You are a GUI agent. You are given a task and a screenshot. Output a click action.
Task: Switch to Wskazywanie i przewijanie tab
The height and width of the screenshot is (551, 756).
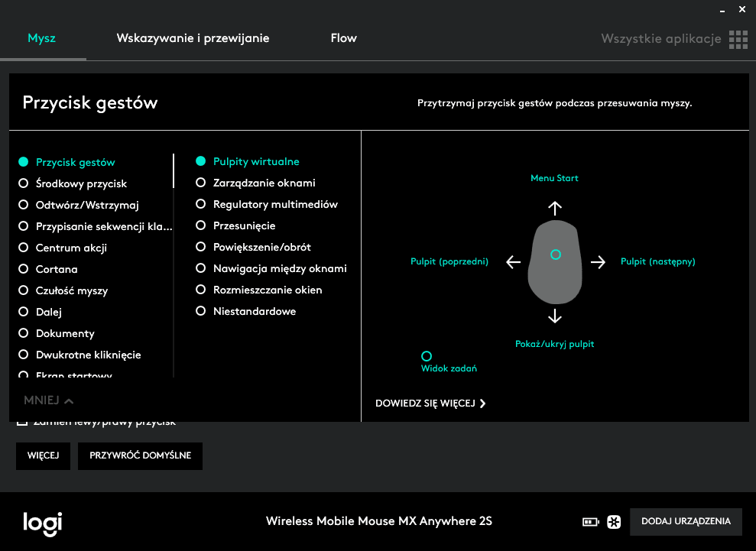tap(193, 38)
